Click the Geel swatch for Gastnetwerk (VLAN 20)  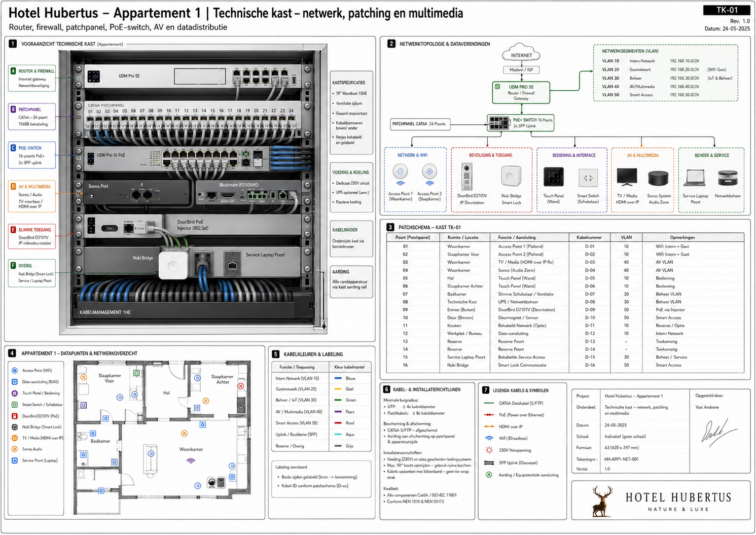pyautogui.click(x=338, y=389)
